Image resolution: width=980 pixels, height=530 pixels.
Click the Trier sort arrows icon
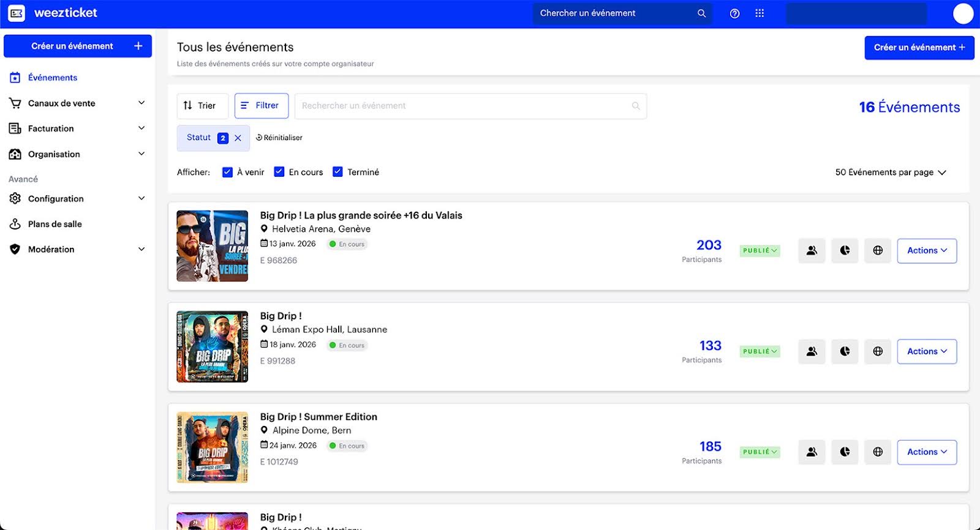click(188, 106)
